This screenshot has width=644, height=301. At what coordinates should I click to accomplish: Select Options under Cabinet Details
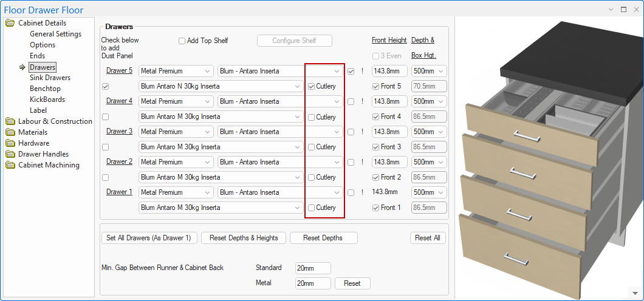click(x=43, y=45)
